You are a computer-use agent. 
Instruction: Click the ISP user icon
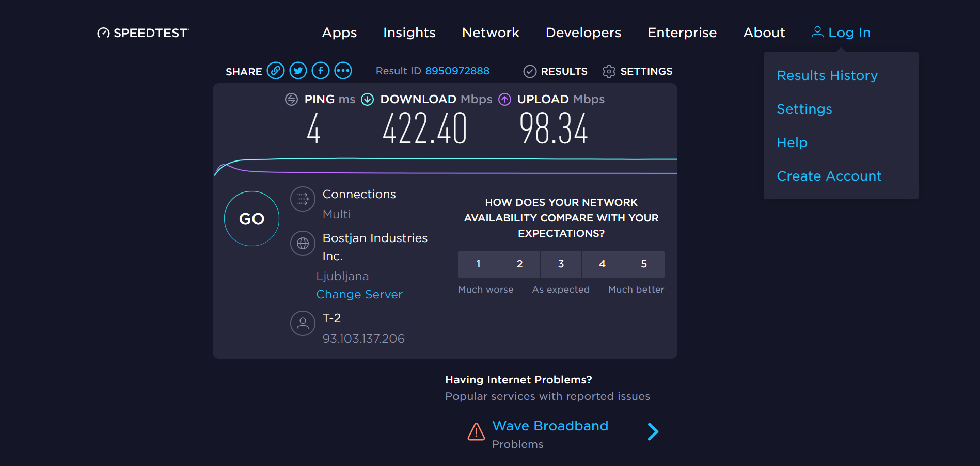(x=303, y=323)
